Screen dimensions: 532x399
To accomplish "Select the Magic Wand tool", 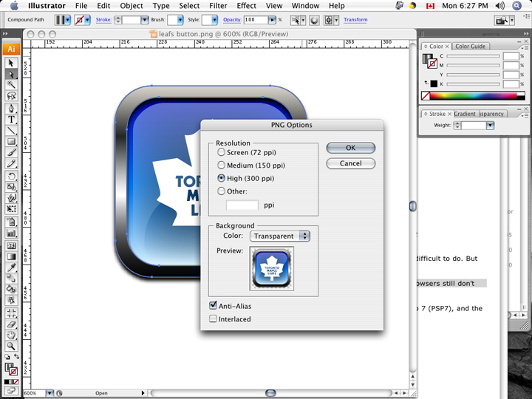I will coord(11,85).
